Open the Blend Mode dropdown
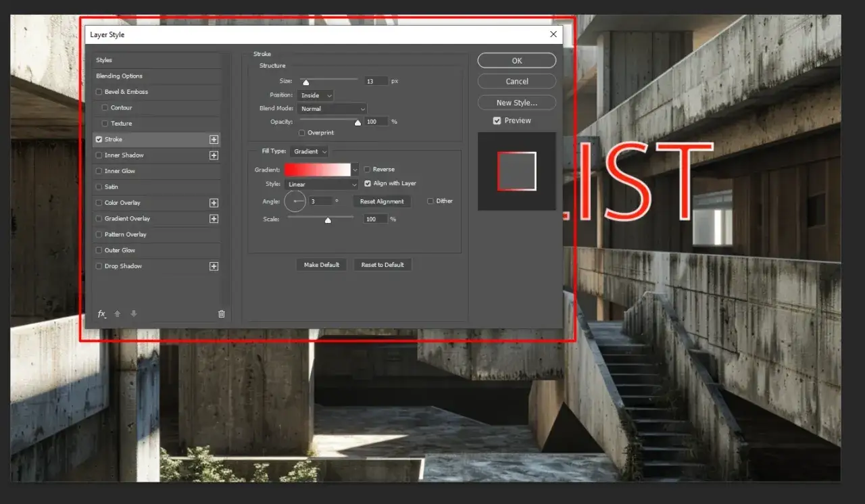Viewport: 865px width, 504px height. 332,109
